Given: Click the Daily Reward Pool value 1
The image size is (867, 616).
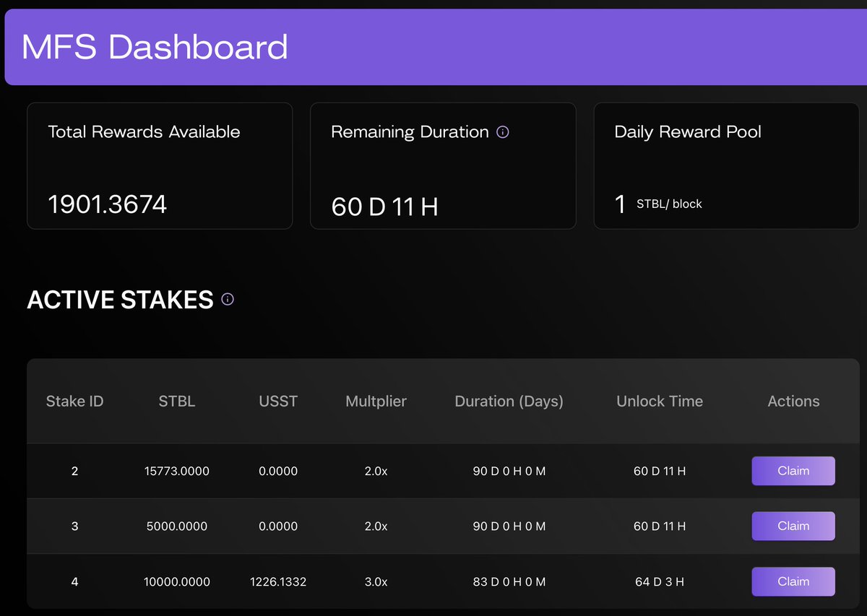Looking at the screenshot, I should click(x=620, y=204).
